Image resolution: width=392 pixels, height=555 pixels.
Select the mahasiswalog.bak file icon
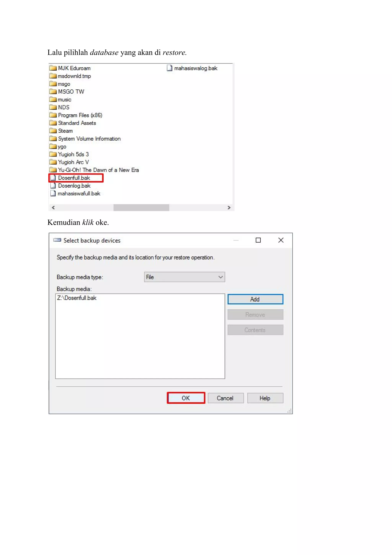[x=170, y=68]
